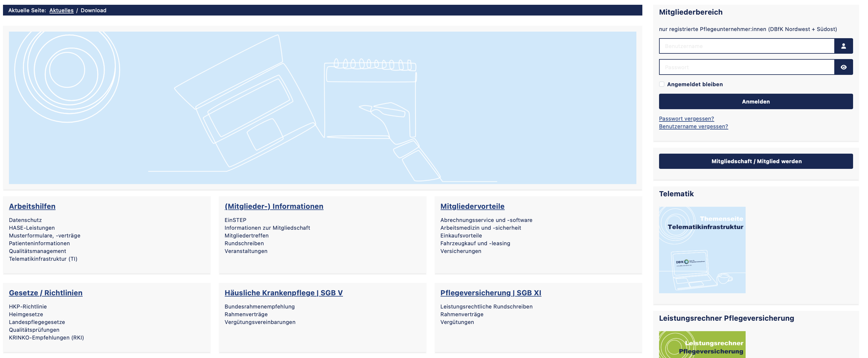Open the Arbeitshilfen heading link
Screen dimensions: 868x358
tap(32, 206)
